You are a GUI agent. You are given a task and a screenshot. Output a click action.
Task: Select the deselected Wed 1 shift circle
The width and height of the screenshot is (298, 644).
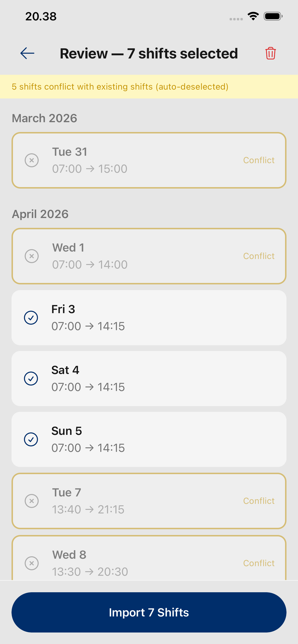click(x=32, y=256)
